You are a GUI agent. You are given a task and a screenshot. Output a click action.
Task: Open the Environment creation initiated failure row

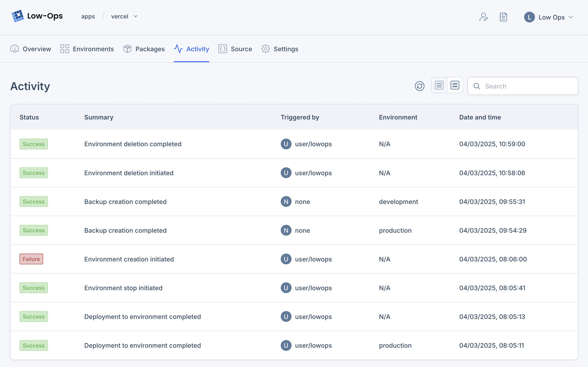pyautogui.click(x=129, y=259)
